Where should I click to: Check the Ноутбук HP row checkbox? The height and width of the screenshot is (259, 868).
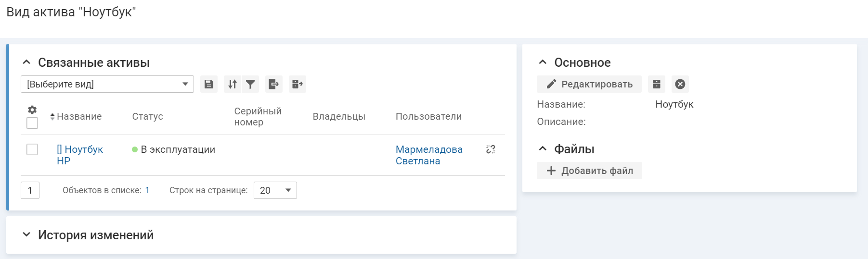(32, 149)
